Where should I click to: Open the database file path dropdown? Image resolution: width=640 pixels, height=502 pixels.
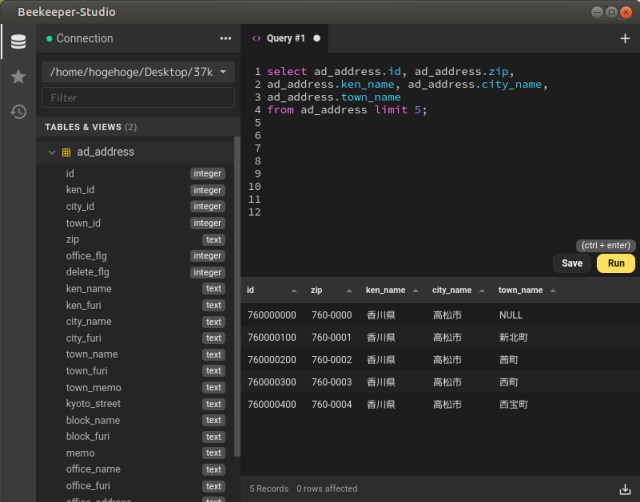pyautogui.click(x=138, y=72)
